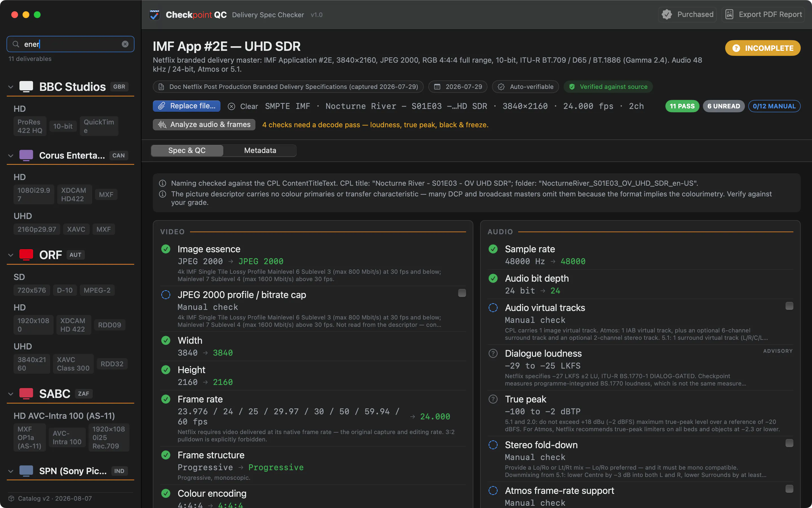Click the Auto-verifiable checkmark seal icon
812x508 pixels.
(x=501, y=87)
